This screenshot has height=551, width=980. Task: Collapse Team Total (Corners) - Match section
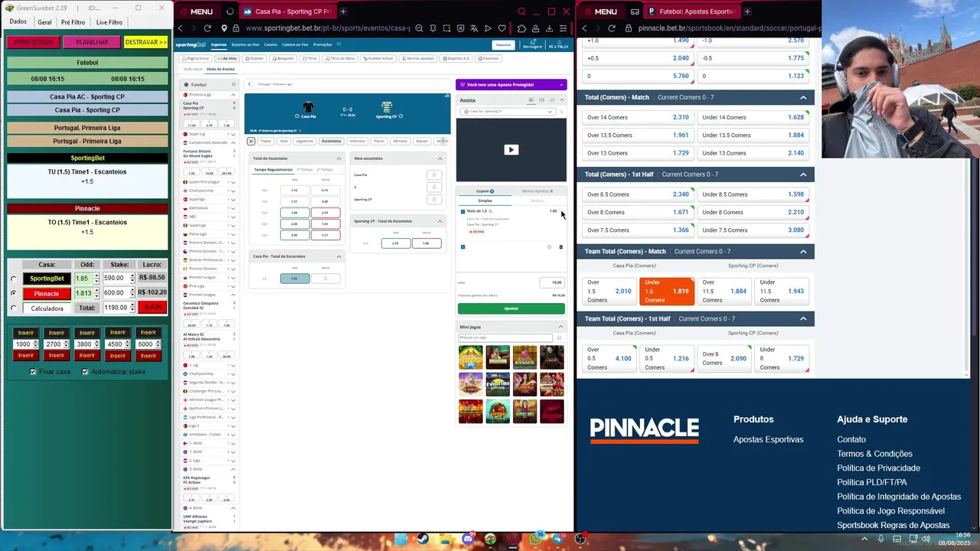coord(803,251)
